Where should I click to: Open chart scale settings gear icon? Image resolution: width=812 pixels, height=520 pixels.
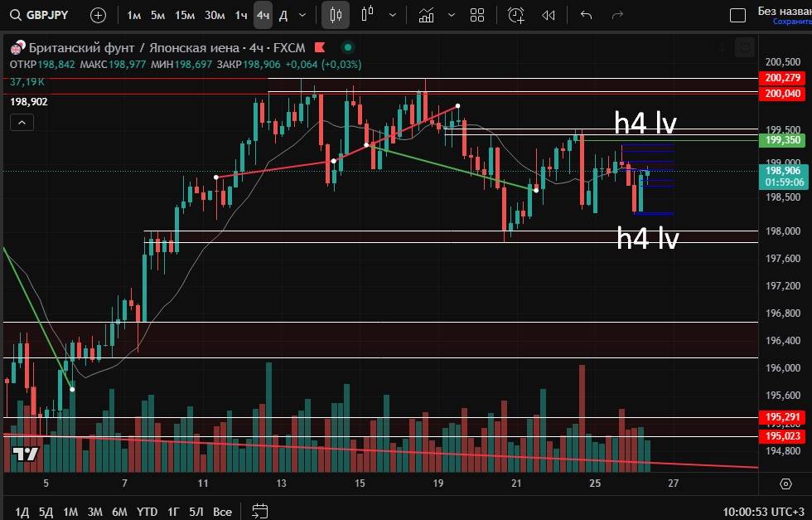click(785, 483)
